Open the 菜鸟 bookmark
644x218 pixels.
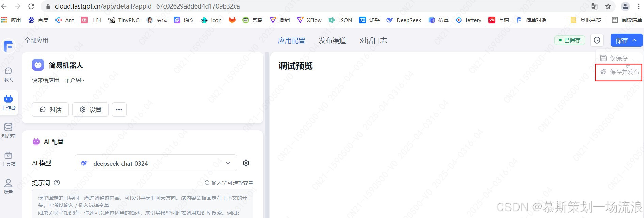click(252, 20)
